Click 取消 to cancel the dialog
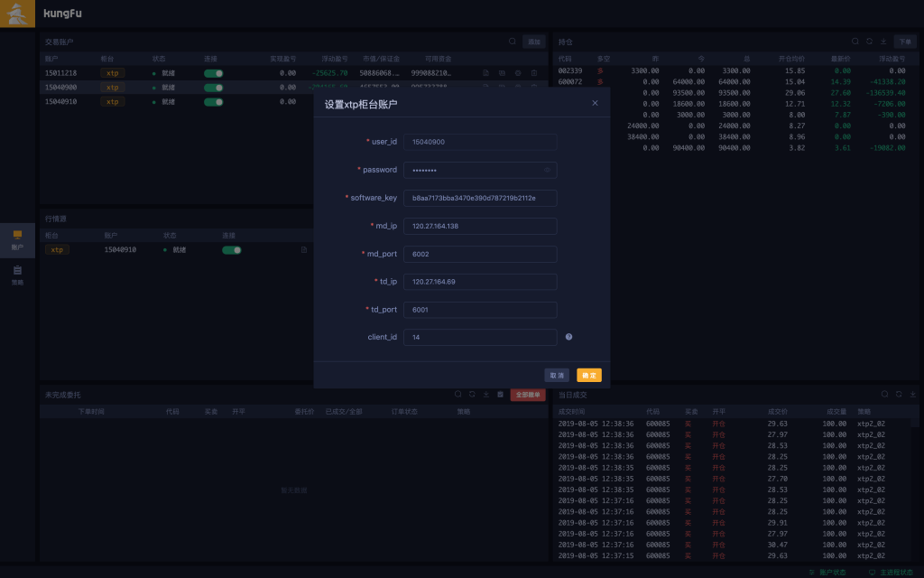The height and width of the screenshot is (578, 924). [557, 375]
